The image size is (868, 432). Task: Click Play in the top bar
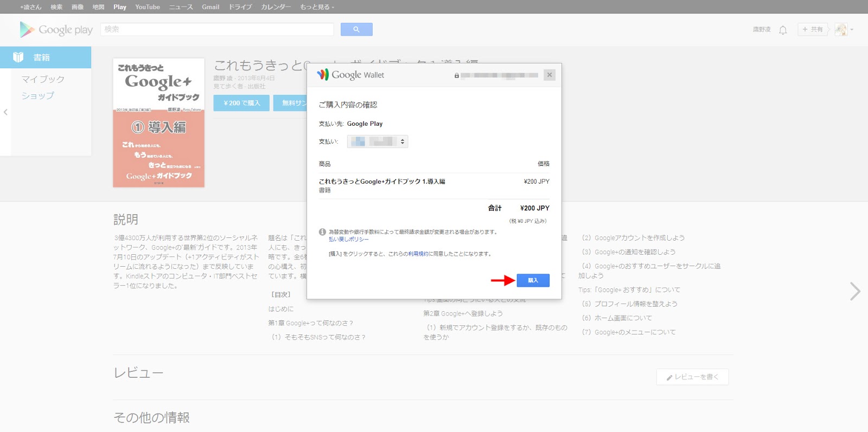[x=120, y=7]
